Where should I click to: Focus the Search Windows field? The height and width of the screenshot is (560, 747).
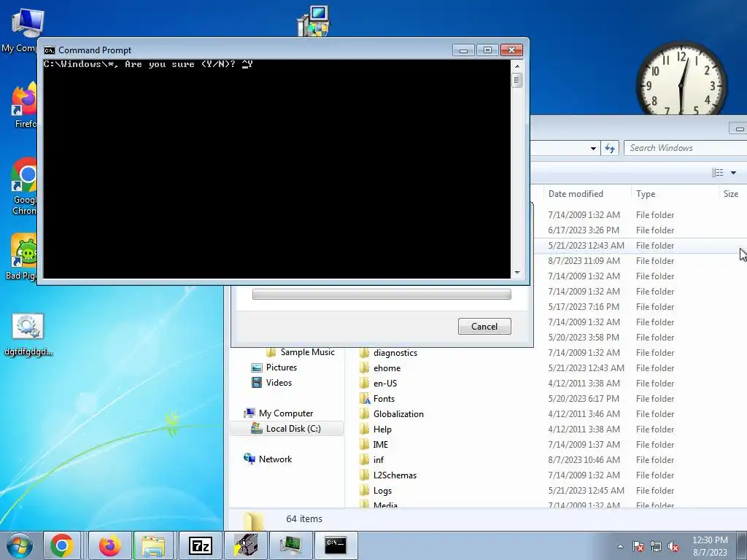click(x=686, y=148)
